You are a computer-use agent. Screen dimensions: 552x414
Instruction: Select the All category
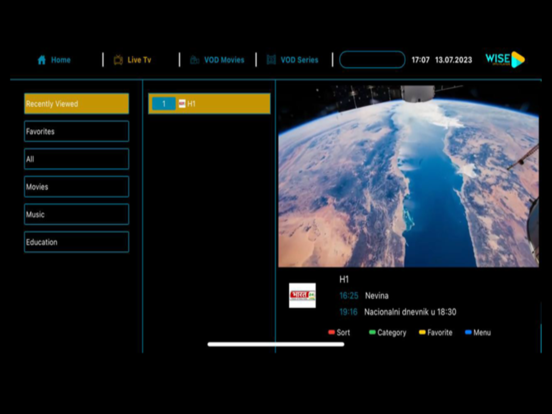coord(76,159)
